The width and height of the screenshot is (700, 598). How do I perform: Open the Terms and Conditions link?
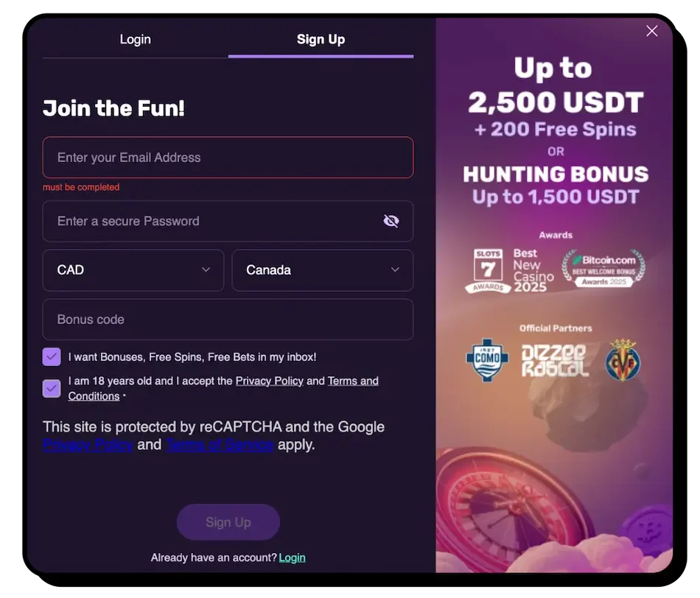point(223,388)
